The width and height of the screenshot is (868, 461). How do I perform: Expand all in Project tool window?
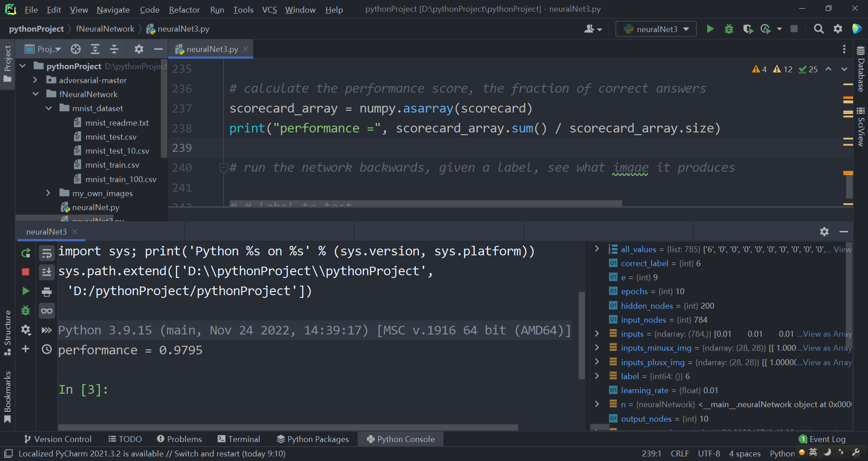(95, 49)
